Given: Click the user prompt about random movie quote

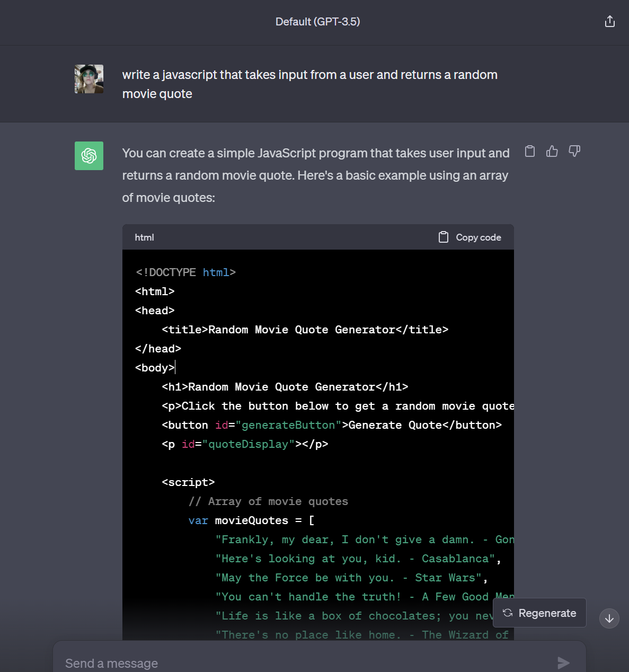Looking at the screenshot, I should [x=309, y=84].
